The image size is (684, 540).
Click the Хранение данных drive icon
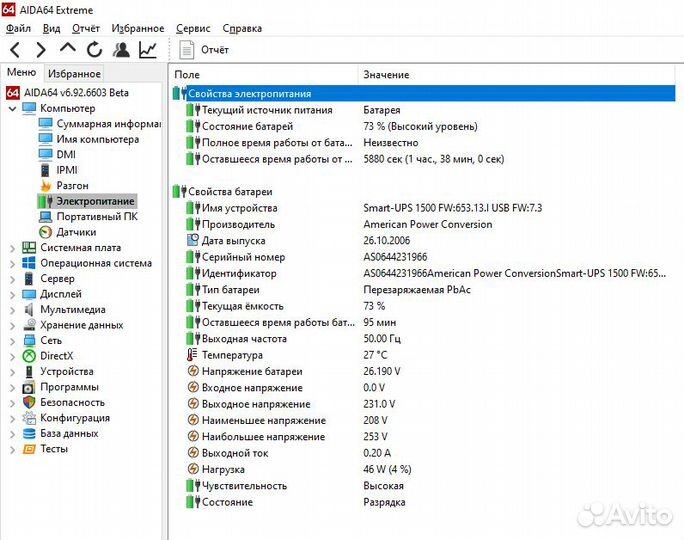(x=30, y=325)
